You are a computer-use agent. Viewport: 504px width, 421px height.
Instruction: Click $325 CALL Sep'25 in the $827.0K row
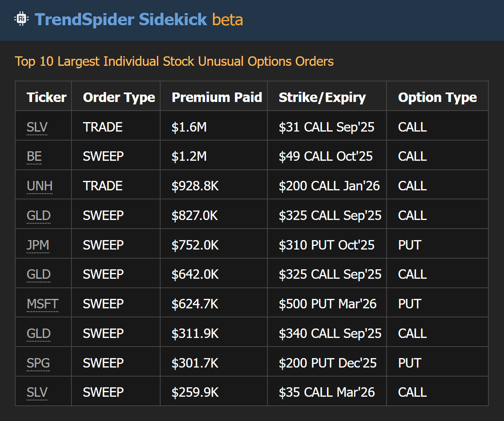click(x=330, y=215)
